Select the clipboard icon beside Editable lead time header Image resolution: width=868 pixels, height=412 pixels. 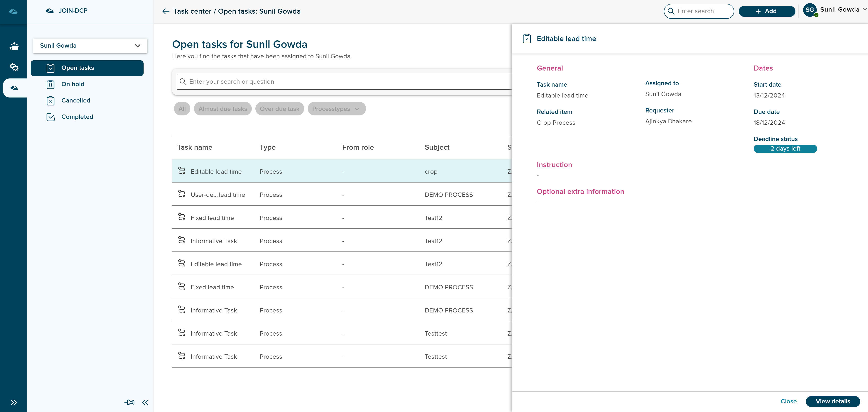point(526,38)
